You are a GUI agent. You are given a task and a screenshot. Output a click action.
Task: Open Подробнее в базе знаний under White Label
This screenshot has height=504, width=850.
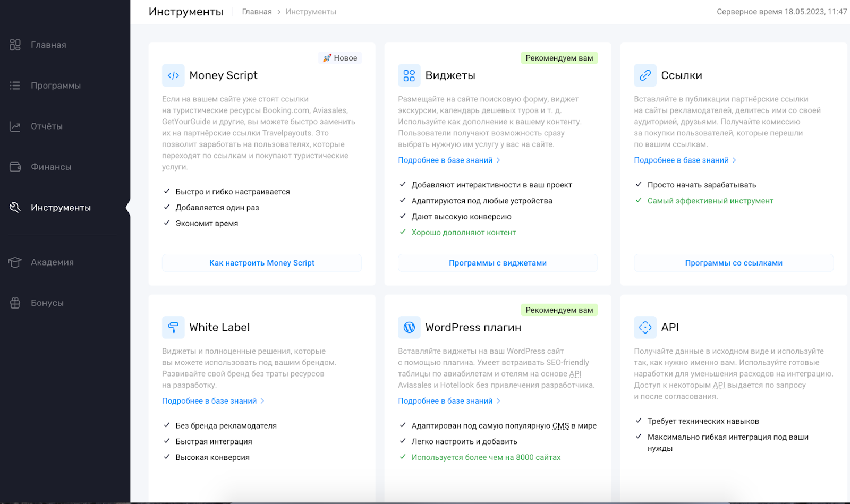click(x=209, y=401)
